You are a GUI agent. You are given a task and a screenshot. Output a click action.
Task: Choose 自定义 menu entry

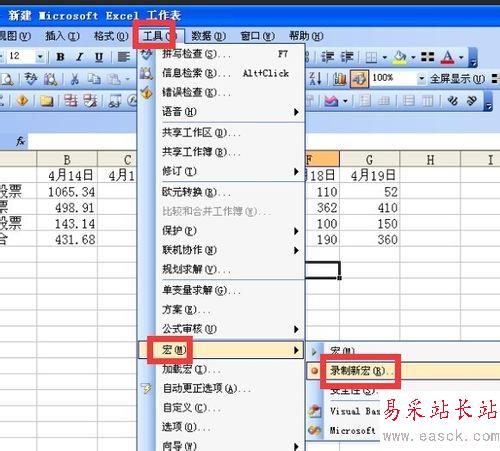(221, 408)
